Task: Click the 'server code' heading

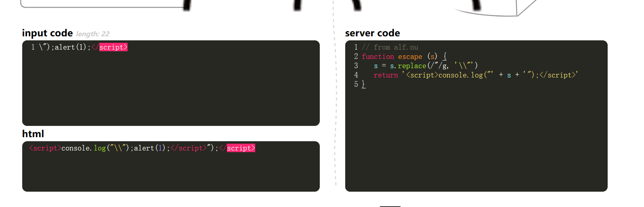Action: pos(373,33)
